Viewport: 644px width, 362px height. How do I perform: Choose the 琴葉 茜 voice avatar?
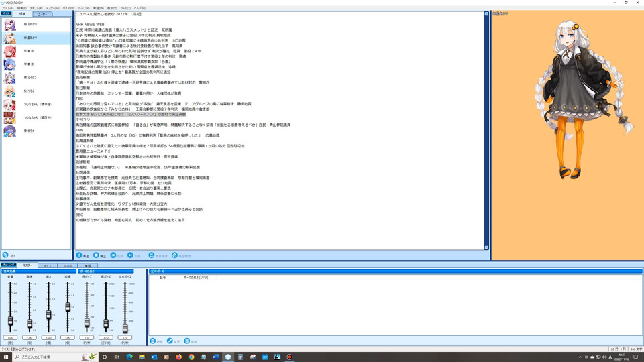pyautogui.click(x=9, y=52)
